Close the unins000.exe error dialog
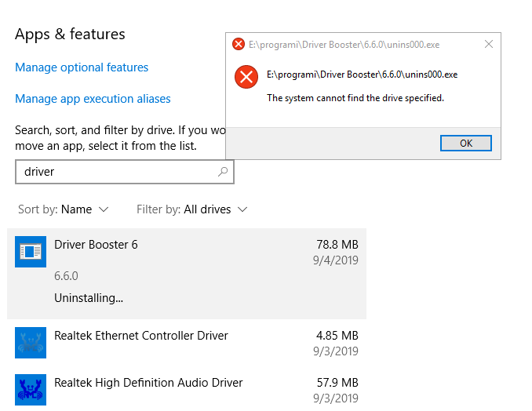This screenshot has width=532, height=411. pyautogui.click(x=489, y=44)
